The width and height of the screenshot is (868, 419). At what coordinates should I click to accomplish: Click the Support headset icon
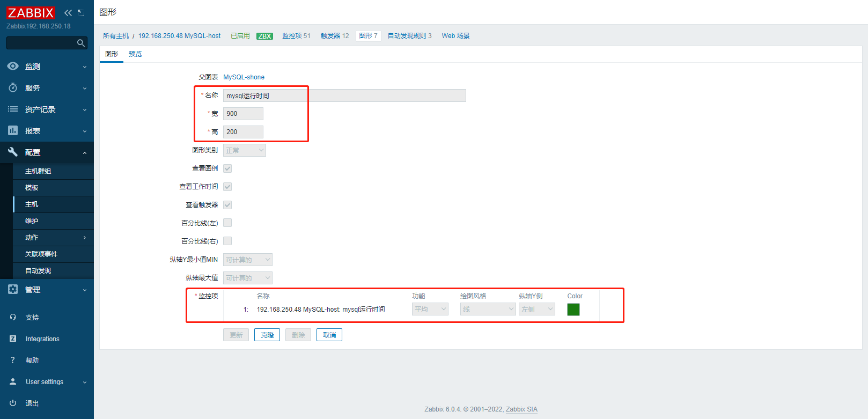(x=13, y=317)
